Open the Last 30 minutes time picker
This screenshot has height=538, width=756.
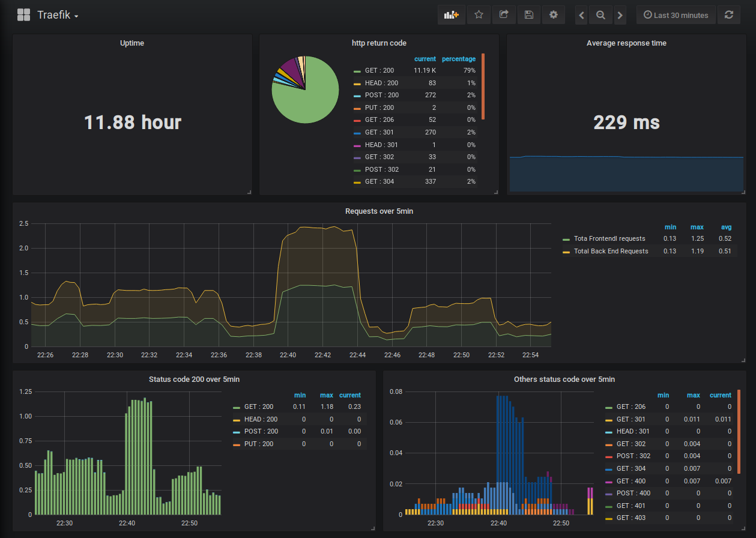coord(676,15)
